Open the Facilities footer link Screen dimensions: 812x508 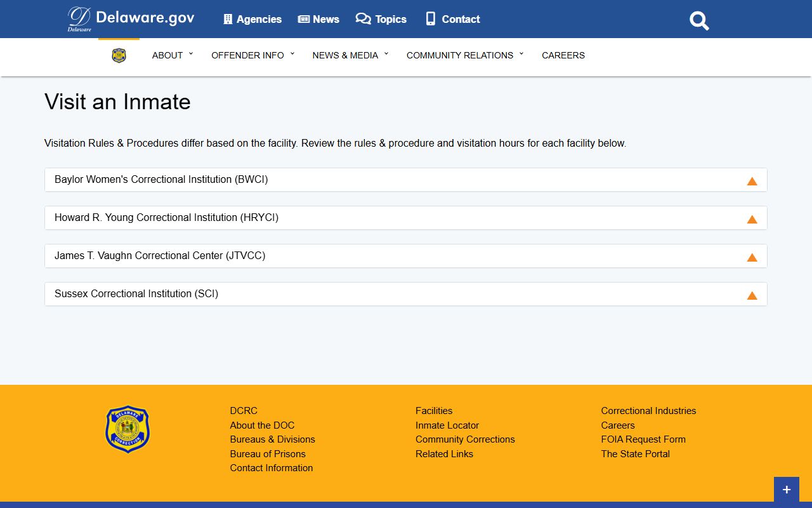click(434, 411)
